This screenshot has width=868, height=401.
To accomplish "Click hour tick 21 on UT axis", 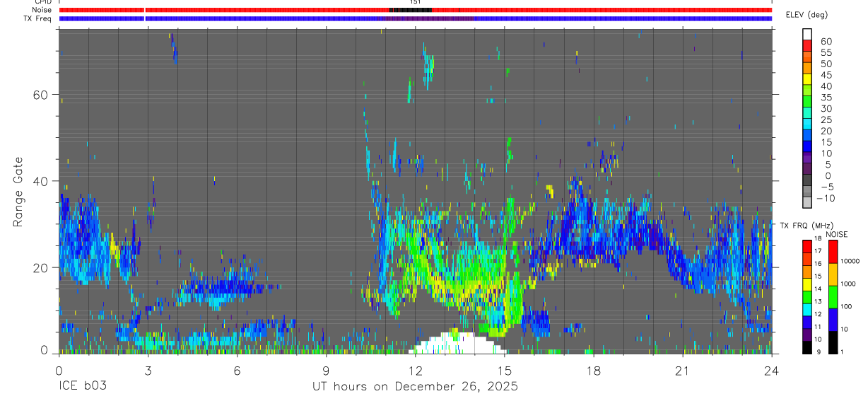I will (x=683, y=370).
